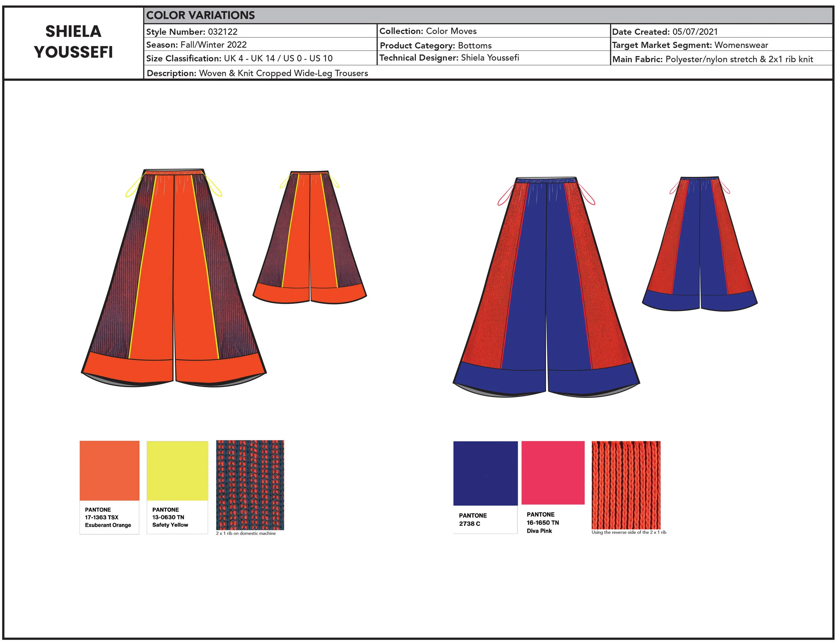
Task: Select the reverse side rib knit sample
Action: 626,485
